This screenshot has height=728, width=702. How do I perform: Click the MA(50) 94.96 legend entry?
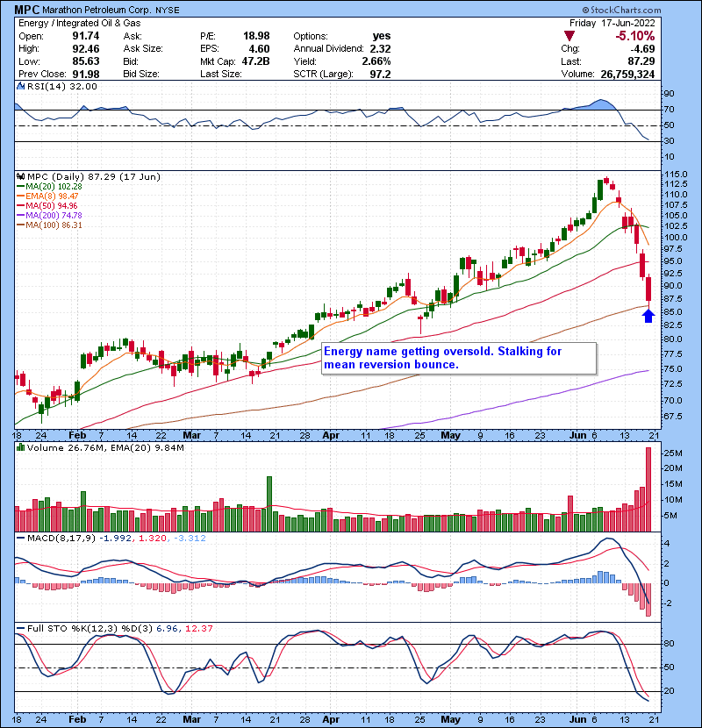click(48, 205)
